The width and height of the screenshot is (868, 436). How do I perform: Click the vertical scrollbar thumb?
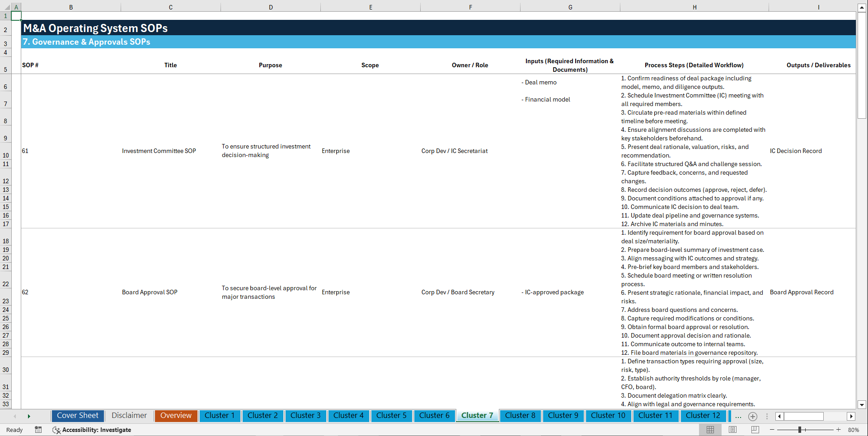click(862, 65)
